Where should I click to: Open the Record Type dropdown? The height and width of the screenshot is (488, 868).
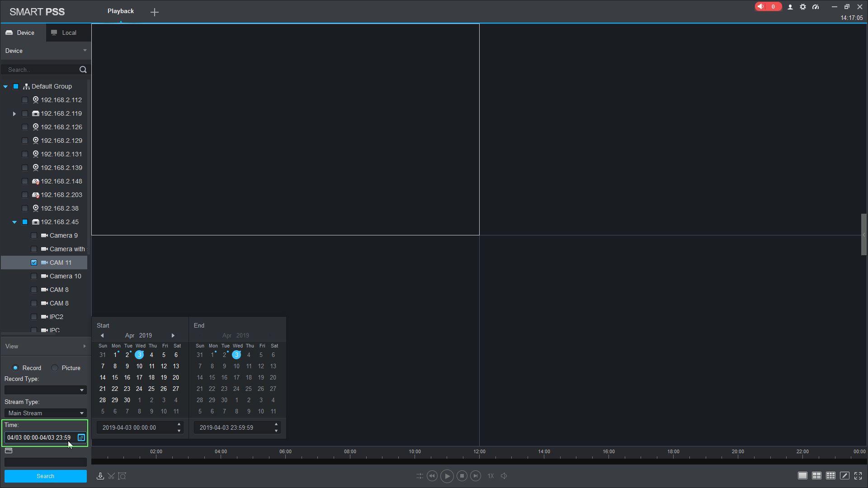45,390
